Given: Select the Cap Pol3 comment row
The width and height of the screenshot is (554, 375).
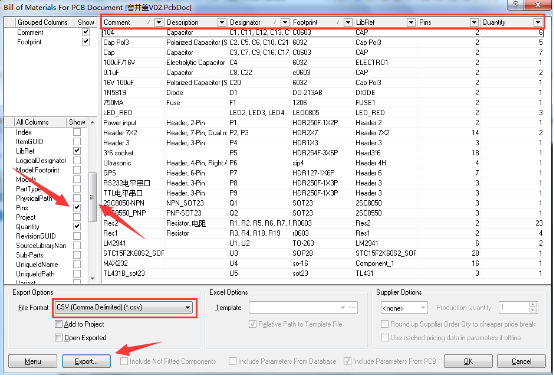Looking at the screenshot, I should click(x=323, y=42).
